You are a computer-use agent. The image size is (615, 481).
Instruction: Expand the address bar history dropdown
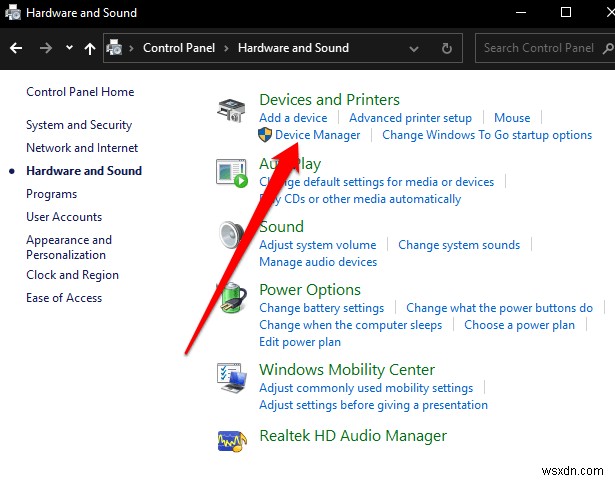[413, 49]
